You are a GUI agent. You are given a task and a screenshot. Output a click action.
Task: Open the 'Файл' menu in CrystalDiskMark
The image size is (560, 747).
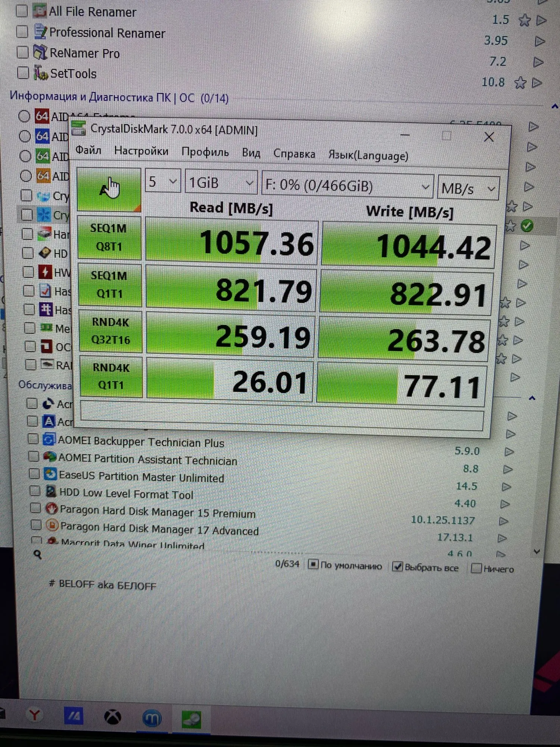[88, 150]
